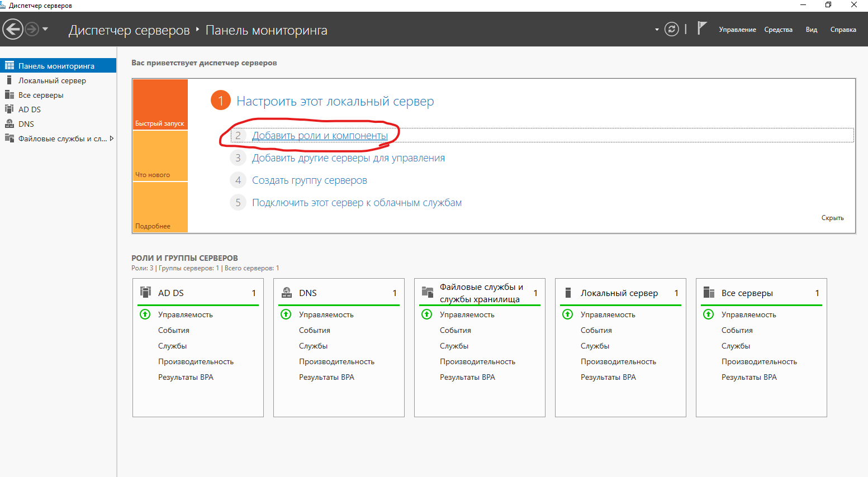The width and height of the screenshot is (868, 477).
Task: Click the DNS tile icon
Action: click(x=286, y=292)
